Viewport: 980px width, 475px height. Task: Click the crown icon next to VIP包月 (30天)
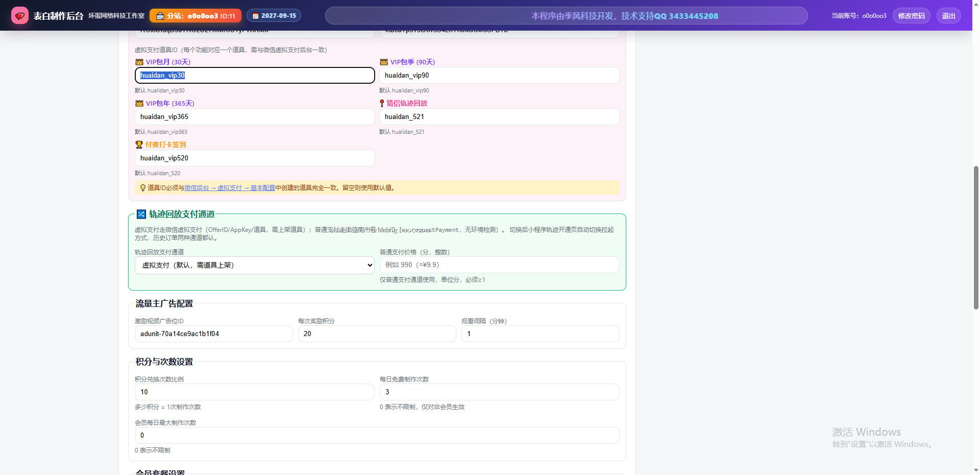pos(139,62)
